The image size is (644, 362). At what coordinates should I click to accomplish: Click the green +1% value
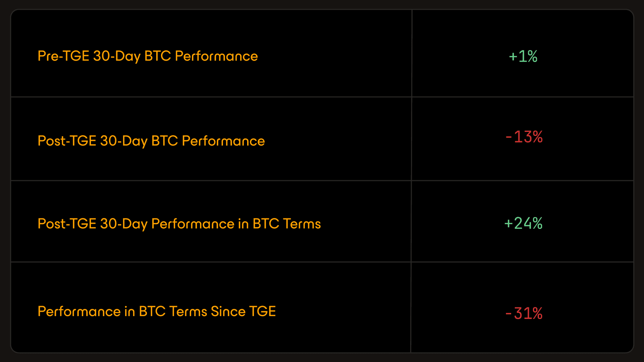523,57
